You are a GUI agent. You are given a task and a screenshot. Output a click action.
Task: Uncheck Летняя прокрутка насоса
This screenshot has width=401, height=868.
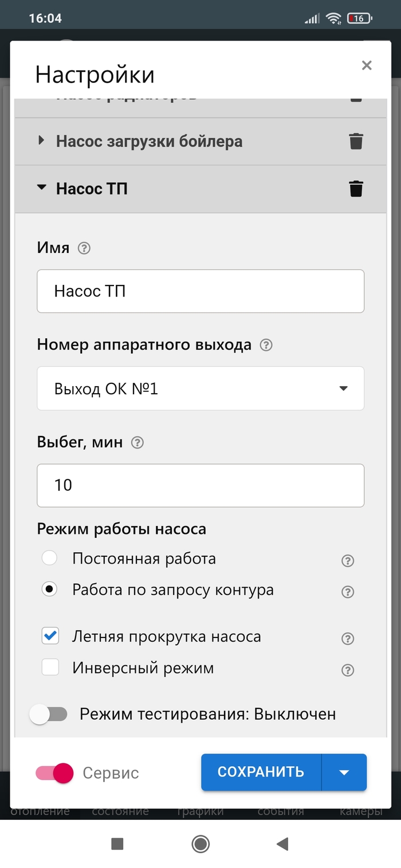point(50,636)
